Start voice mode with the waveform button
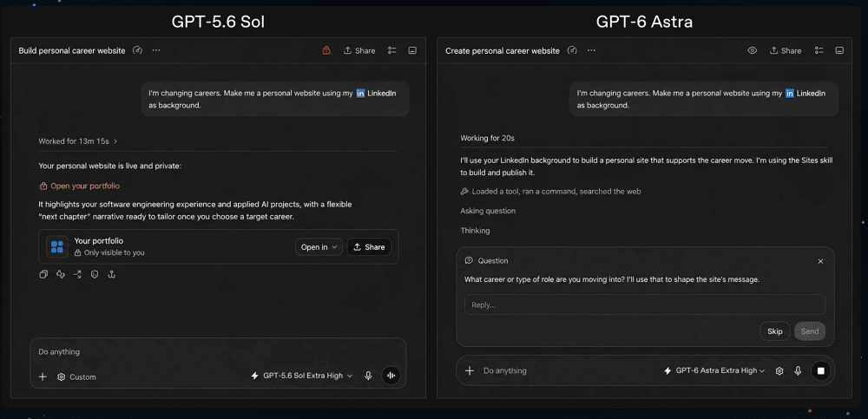The image size is (868, 419). point(391,376)
